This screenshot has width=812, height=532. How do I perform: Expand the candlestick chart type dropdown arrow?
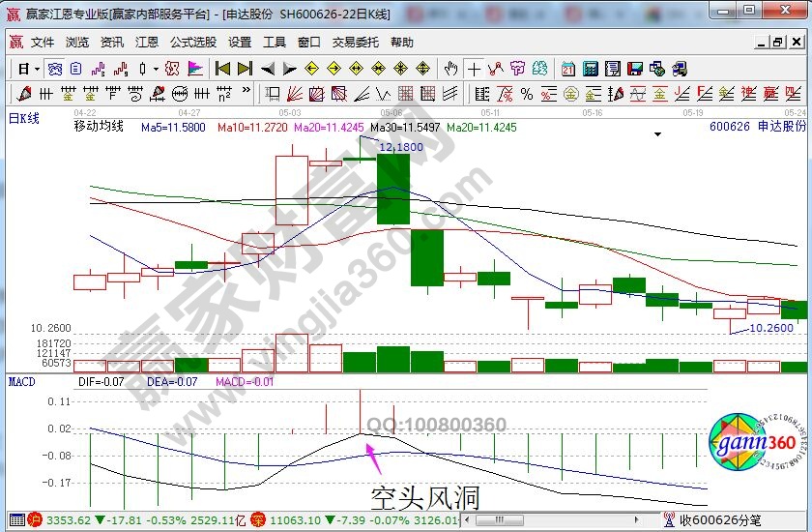[157, 69]
